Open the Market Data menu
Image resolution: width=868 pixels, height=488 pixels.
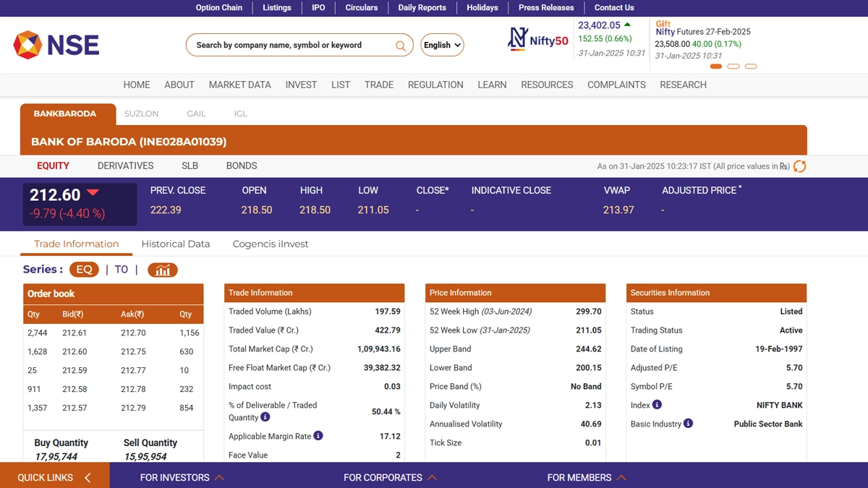point(239,85)
